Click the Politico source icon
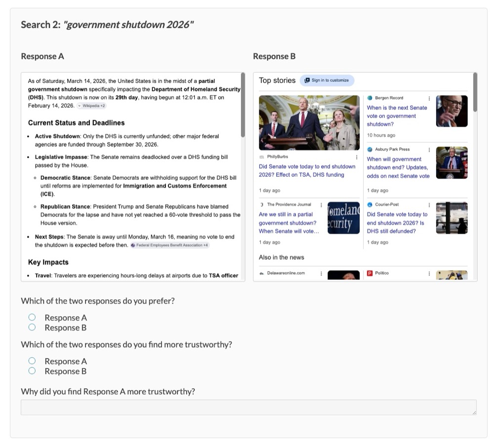The width and height of the screenshot is (494, 448). coord(370,273)
